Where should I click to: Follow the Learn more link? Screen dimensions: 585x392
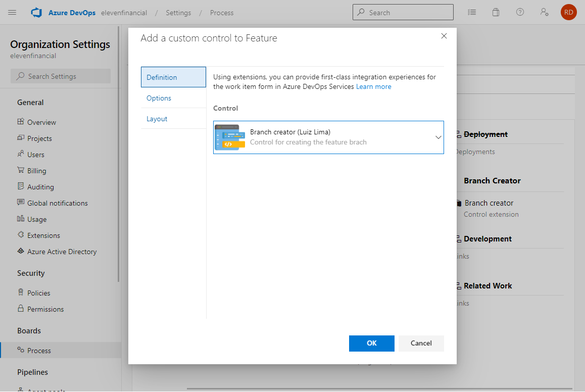[x=373, y=86]
